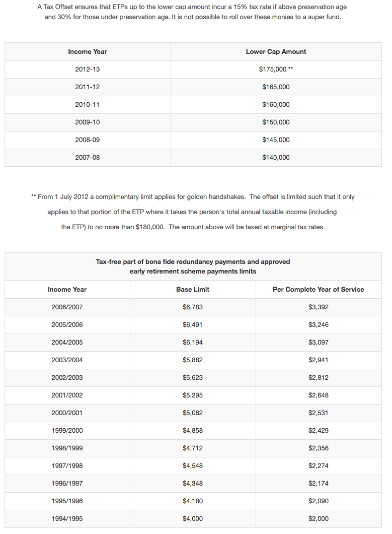Select the 1999/2000 income year row

[x=67, y=431]
